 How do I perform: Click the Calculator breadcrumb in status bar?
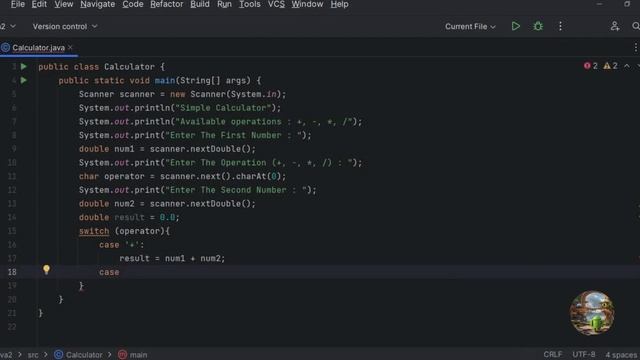(x=84, y=355)
